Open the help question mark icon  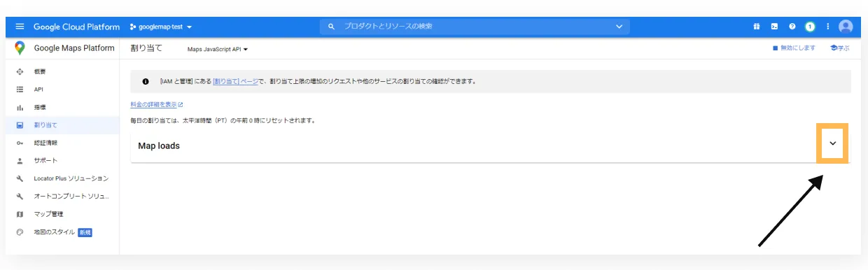(x=792, y=27)
